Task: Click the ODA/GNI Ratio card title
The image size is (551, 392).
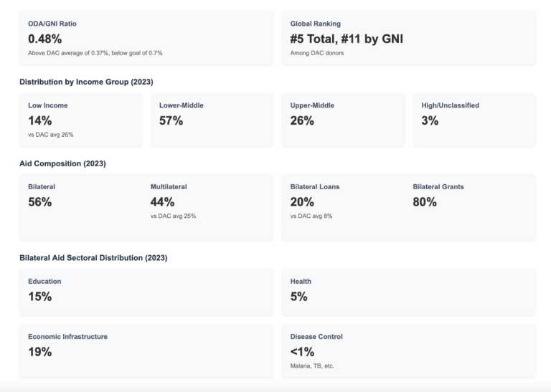Action: [52, 24]
